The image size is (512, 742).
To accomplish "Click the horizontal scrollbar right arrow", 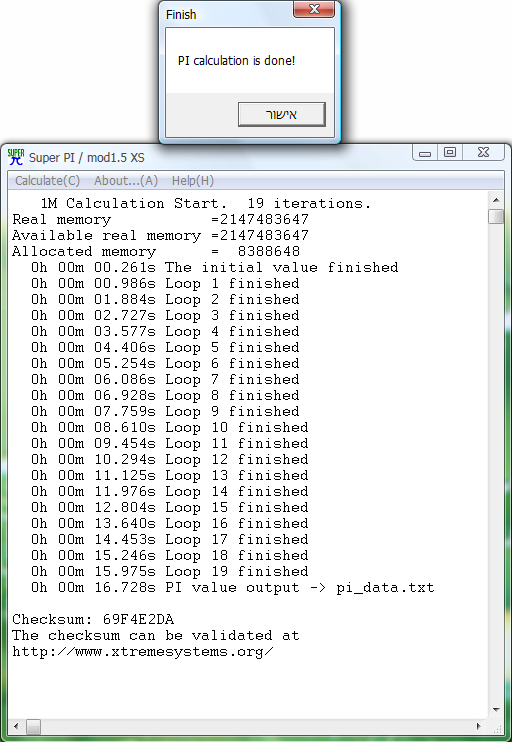I will [479, 726].
